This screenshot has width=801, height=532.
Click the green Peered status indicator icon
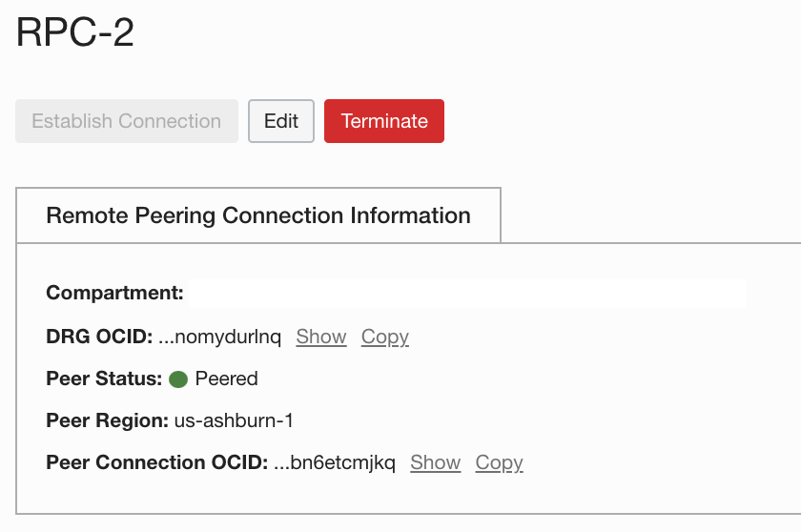177,379
